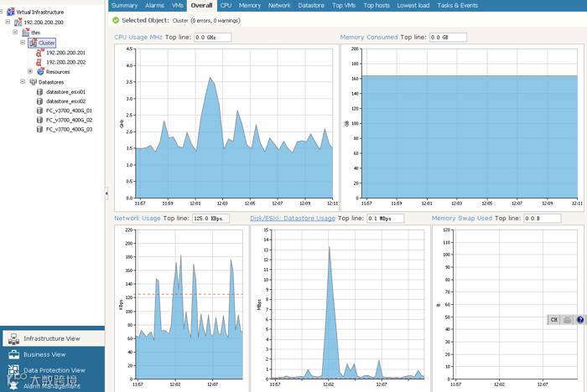Open the Top hosts tab
This screenshot has width=587, height=392.
pyautogui.click(x=377, y=5)
